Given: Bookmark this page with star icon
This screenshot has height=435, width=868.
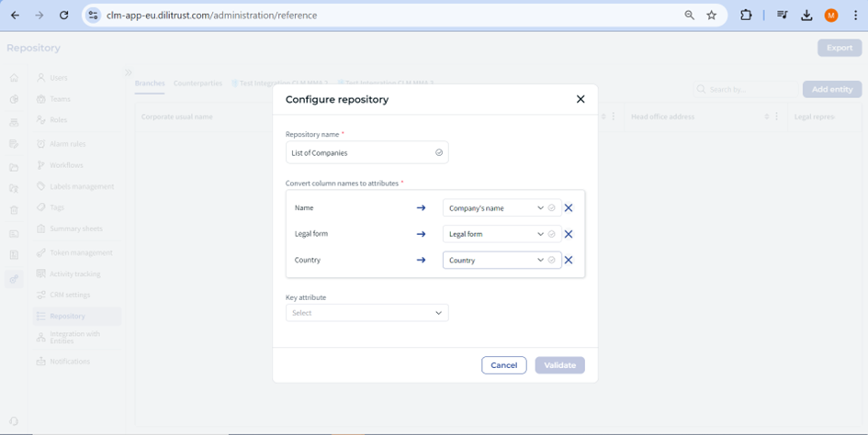Looking at the screenshot, I should tap(712, 16).
